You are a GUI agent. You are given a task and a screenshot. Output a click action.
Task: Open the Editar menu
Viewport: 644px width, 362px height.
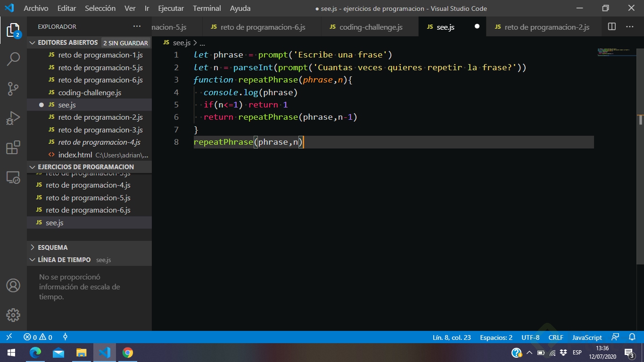[66, 8]
